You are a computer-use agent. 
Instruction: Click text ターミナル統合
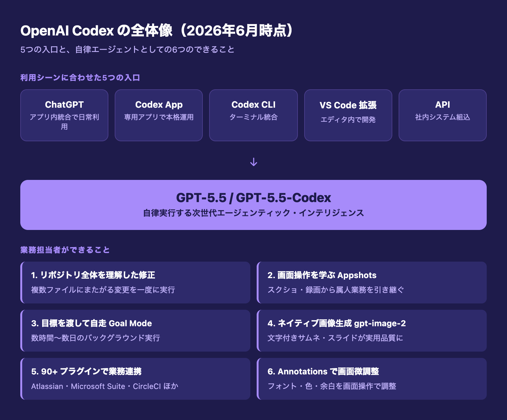pos(253,117)
